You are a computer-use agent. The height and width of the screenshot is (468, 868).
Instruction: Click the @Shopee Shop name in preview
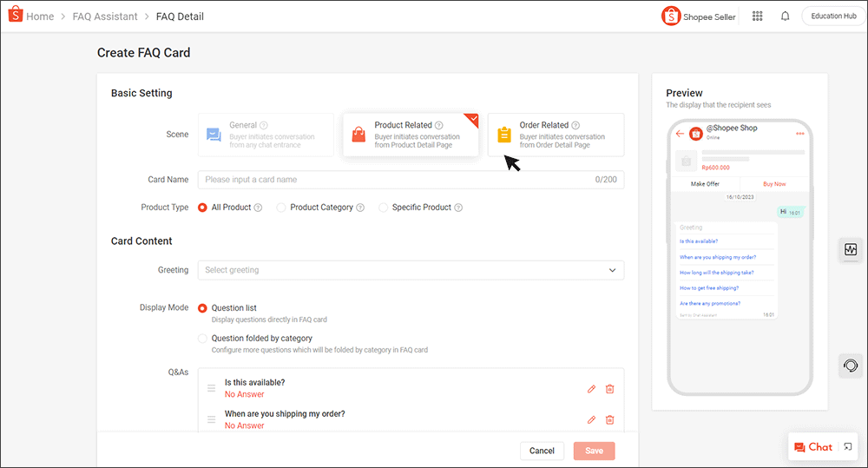click(731, 128)
